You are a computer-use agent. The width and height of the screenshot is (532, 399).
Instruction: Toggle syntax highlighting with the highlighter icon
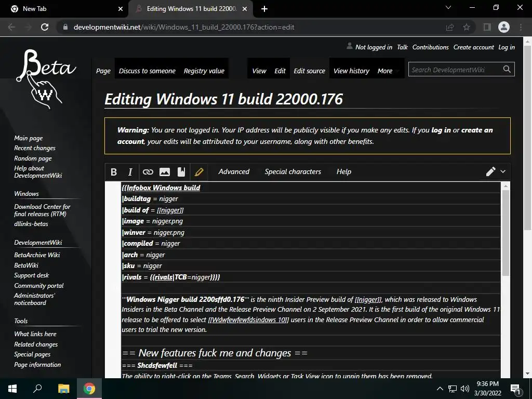pos(199,172)
